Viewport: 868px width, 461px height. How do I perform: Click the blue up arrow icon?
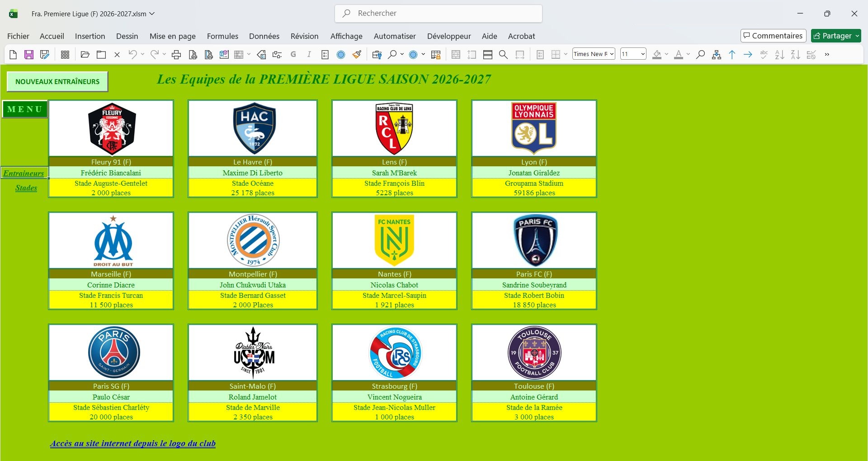(732, 55)
